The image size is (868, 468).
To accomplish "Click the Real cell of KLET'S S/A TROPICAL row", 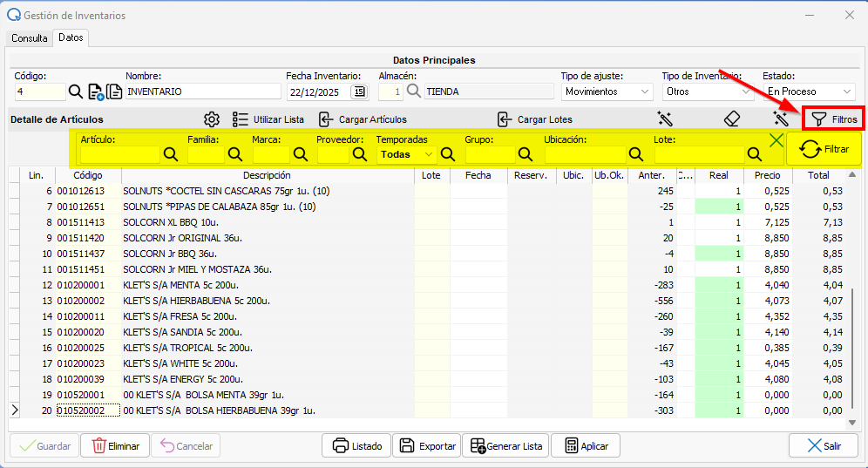I will coord(719,348).
